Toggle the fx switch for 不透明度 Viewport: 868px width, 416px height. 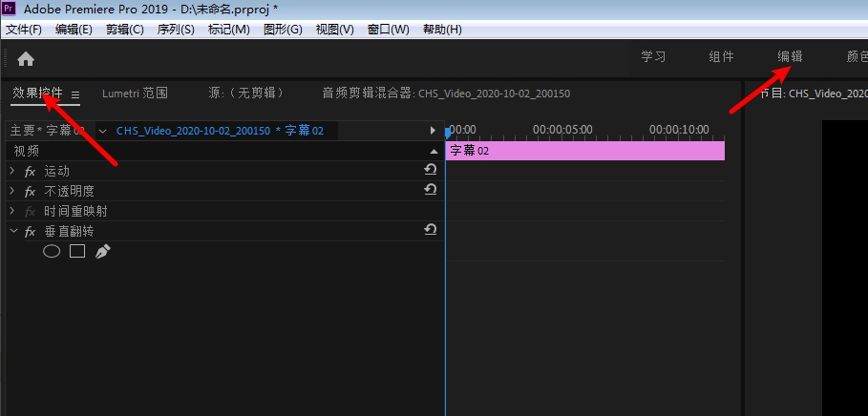(30, 191)
